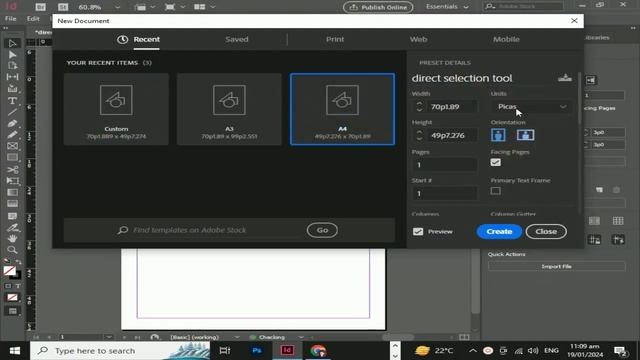Select the Rectangle Frame tool
This screenshot has height=360, width=640.
pos(12,146)
